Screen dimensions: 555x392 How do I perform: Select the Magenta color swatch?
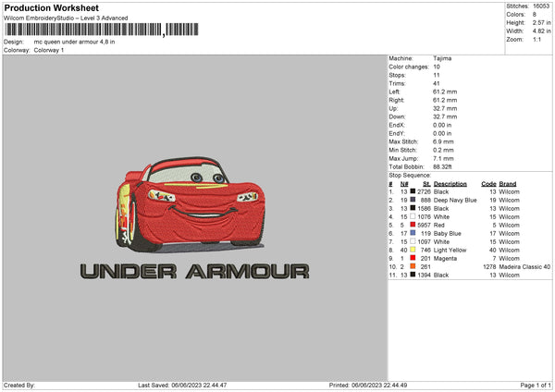point(413,258)
